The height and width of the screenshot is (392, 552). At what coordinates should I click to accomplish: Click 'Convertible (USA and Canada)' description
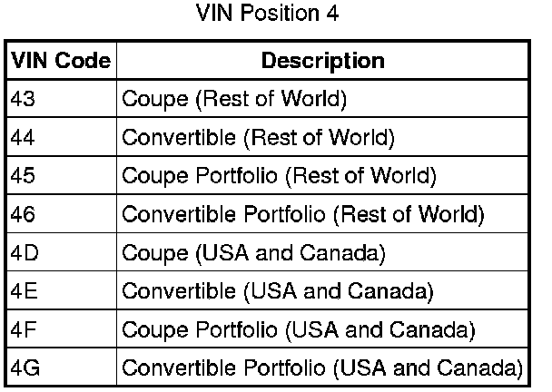click(277, 292)
